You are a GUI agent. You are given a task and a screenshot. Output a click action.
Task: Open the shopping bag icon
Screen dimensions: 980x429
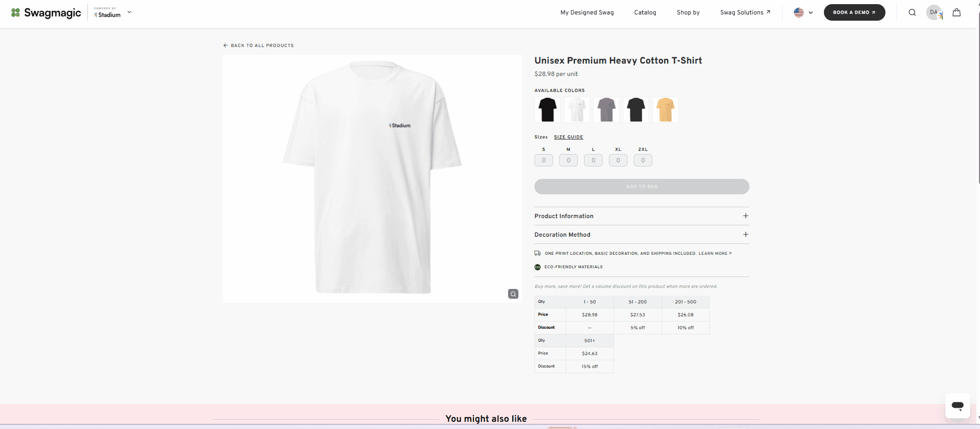point(957,12)
